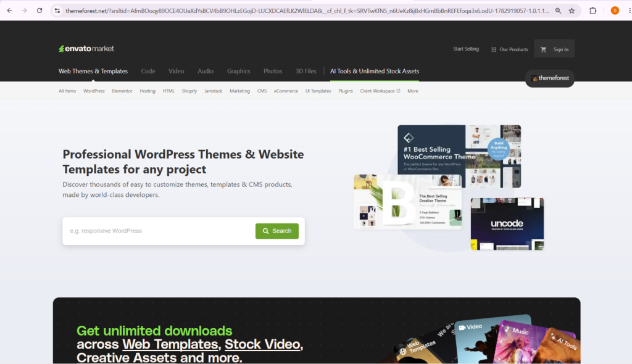Viewport: 632px width, 364px height.
Task: Select the Audio category tab
Action: pos(206,72)
